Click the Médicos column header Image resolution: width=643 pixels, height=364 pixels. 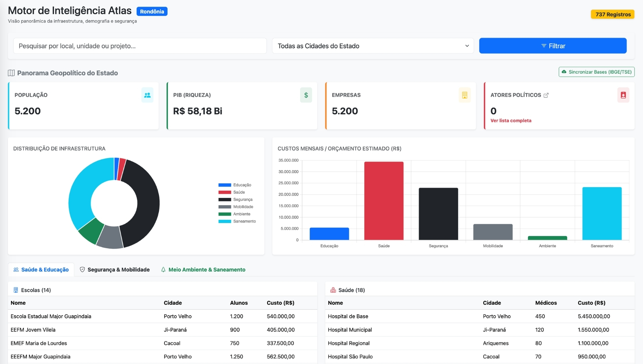click(546, 303)
